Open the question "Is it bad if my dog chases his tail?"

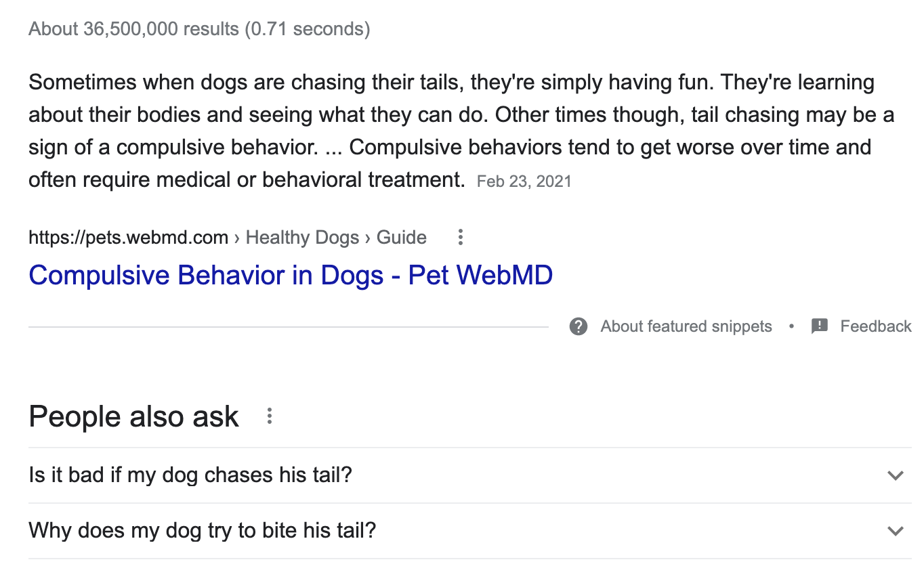[190, 475]
